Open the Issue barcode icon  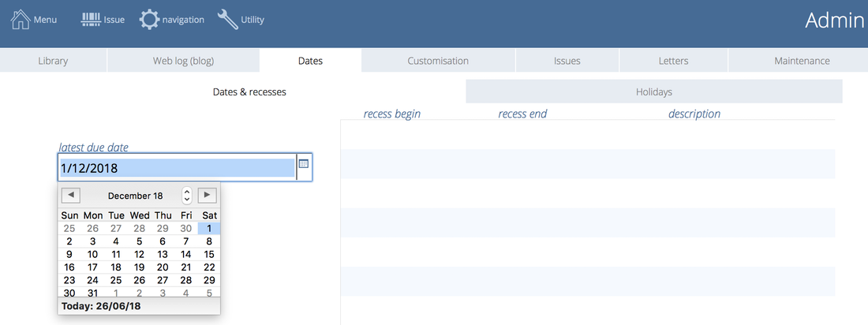coord(92,20)
